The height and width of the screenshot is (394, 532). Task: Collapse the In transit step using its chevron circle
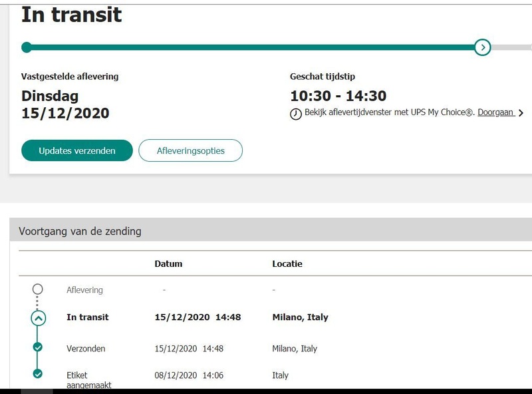click(38, 317)
